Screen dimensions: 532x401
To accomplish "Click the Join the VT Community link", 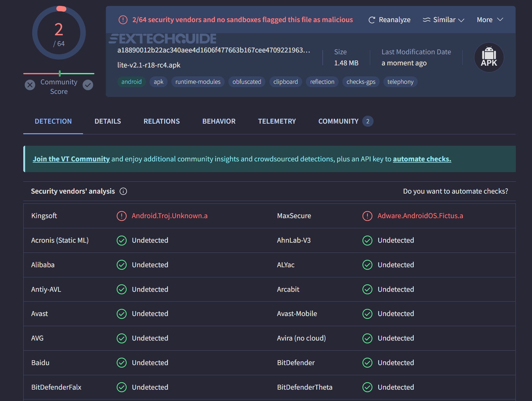I will pos(71,159).
